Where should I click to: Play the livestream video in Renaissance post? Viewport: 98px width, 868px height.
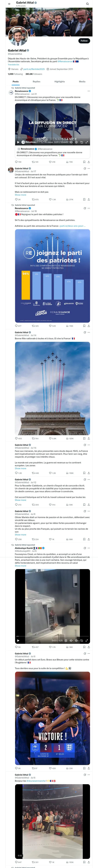pos(18,142)
